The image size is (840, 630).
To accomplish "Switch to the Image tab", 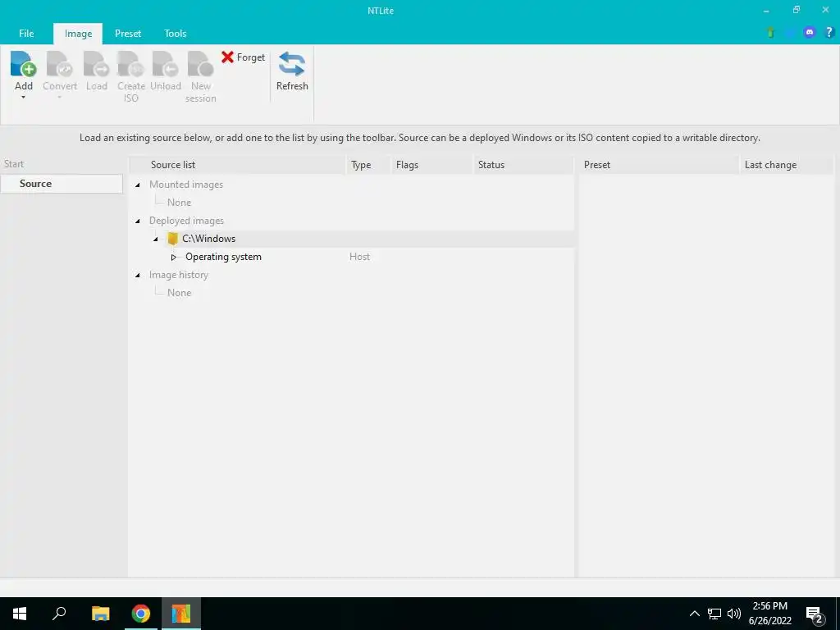I will (78, 34).
